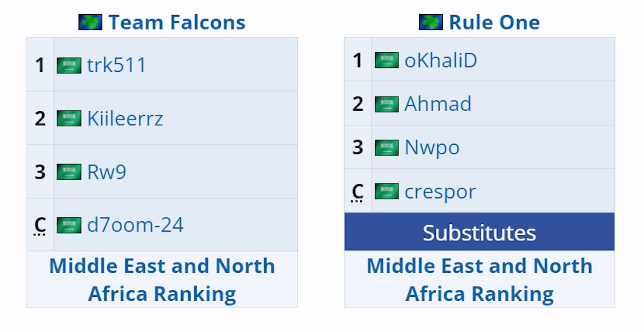
Task: Open the Rule One team page
Action: tap(494, 22)
